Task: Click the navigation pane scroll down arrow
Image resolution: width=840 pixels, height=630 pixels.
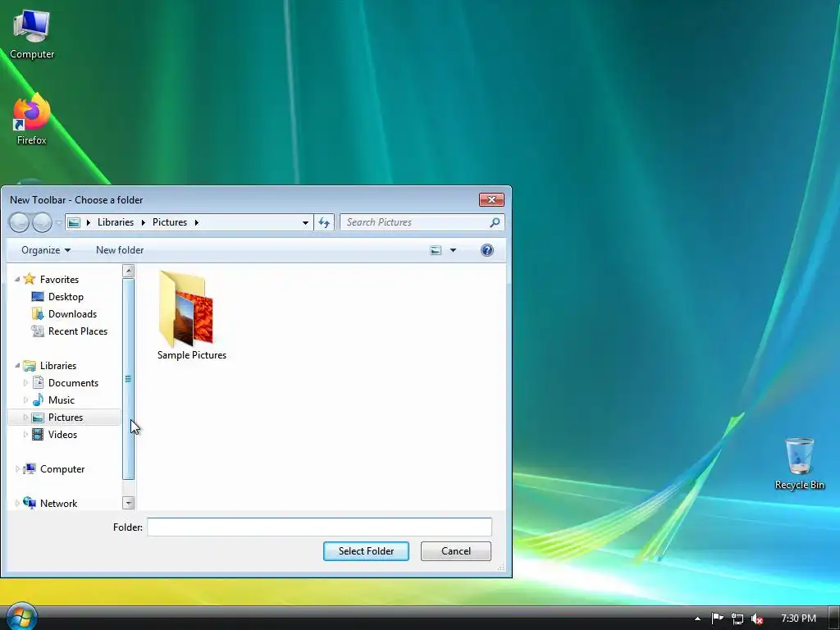Action: tap(129, 503)
